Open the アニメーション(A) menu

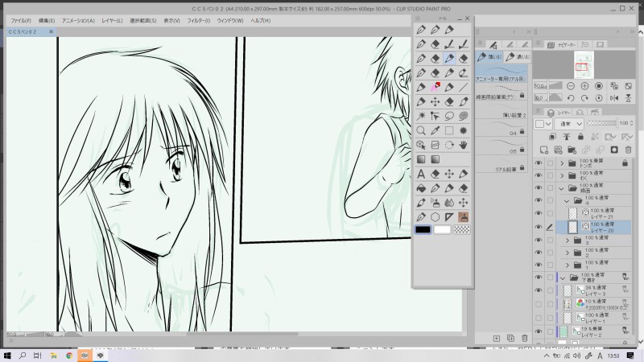point(78,21)
